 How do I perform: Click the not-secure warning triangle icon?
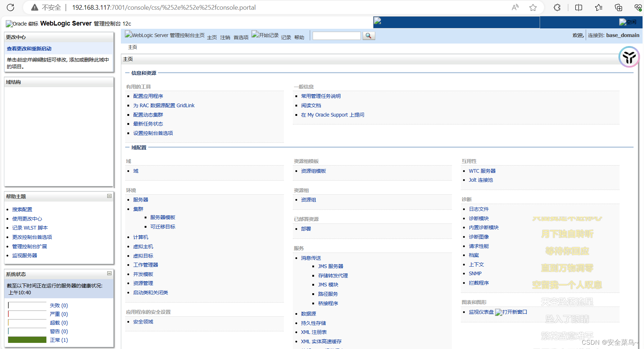35,7
